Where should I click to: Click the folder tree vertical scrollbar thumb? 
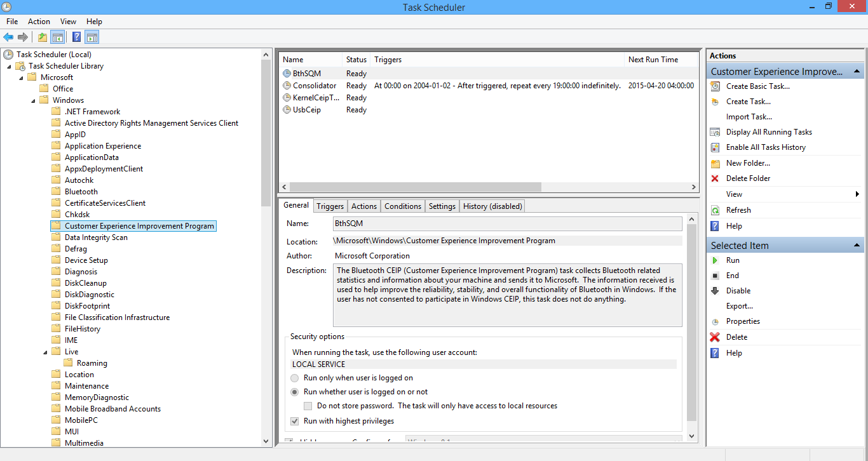click(266, 133)
